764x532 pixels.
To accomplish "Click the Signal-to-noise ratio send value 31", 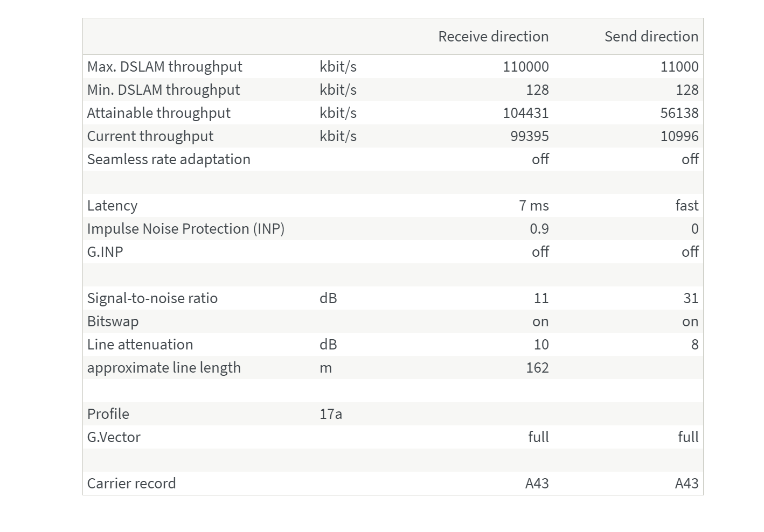I will click(691, 298).
